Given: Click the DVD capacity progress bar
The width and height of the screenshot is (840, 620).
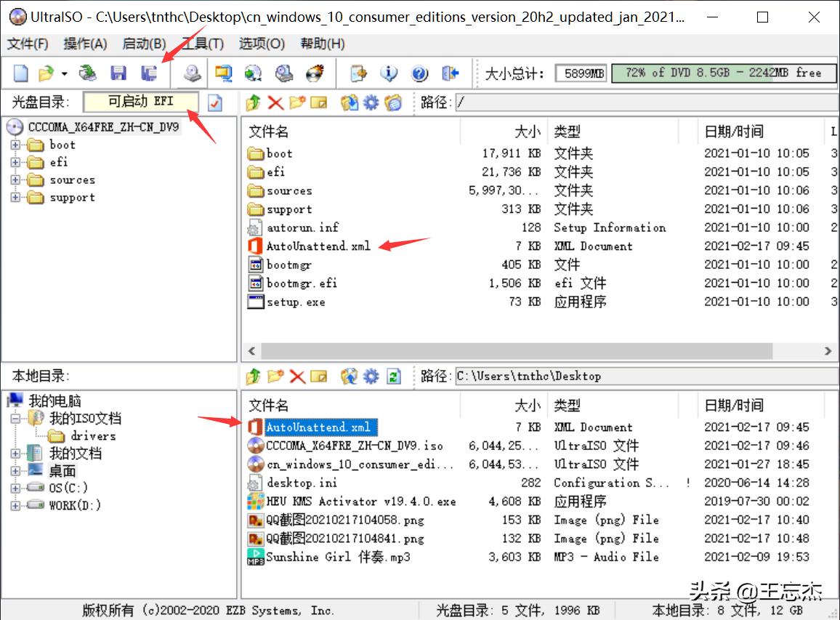Looking at the screenshot, I should coord(723,73).
